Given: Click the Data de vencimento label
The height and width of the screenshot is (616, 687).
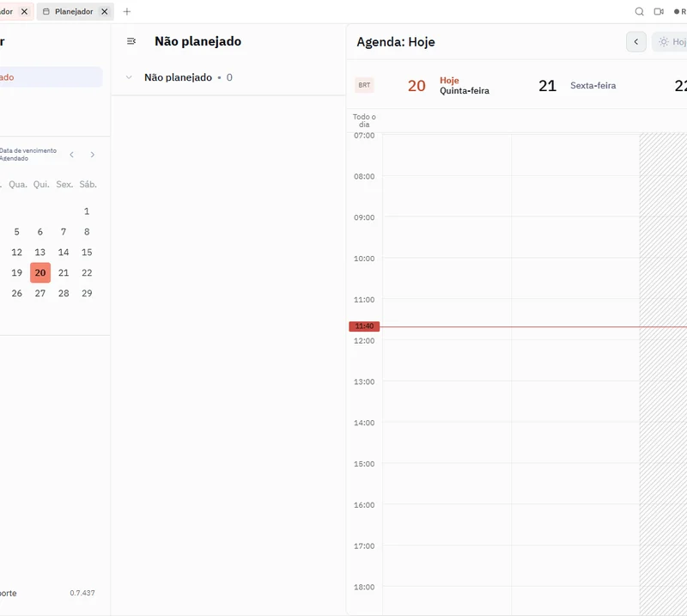Looking at the screenshot, I should [x=28, y=150].
